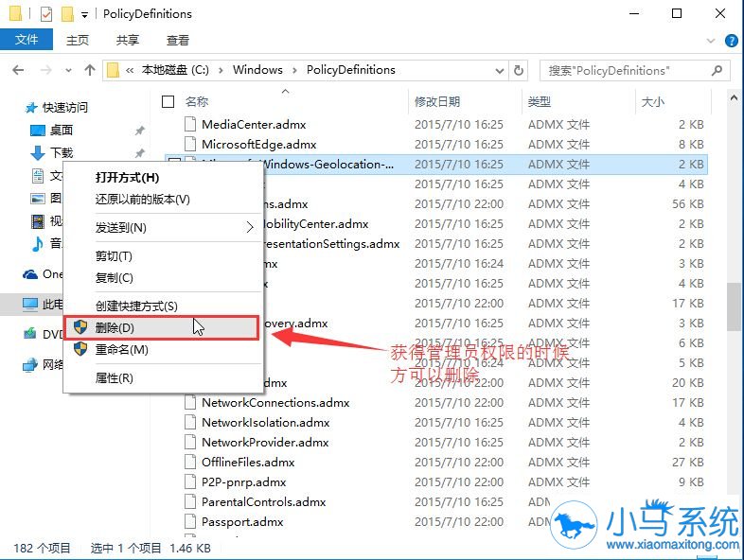Switch to the 查看 ribbon tab

[x=178, y=40]
